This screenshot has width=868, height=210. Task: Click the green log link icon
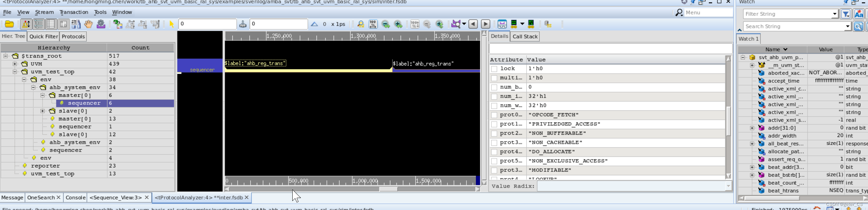tap(531, 24)
